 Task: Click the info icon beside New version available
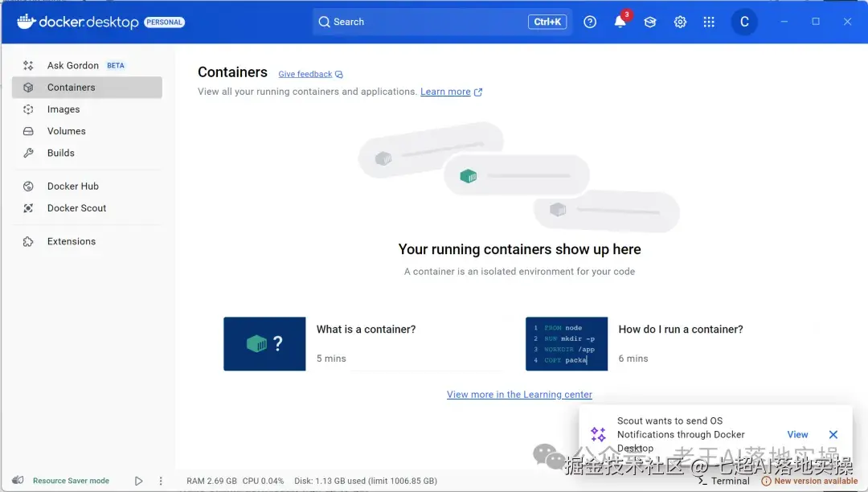(x=766, y=481)
